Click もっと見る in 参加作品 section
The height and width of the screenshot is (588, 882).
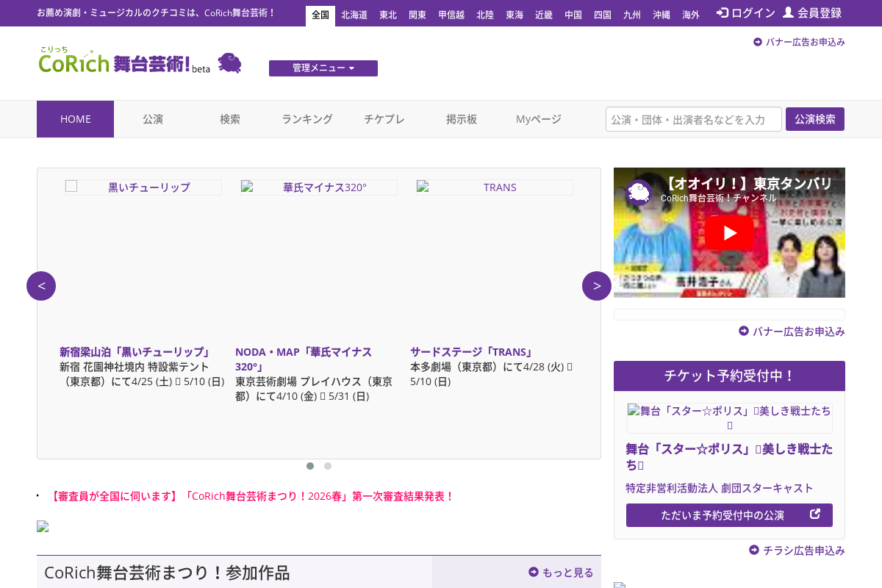coord(561,573)
